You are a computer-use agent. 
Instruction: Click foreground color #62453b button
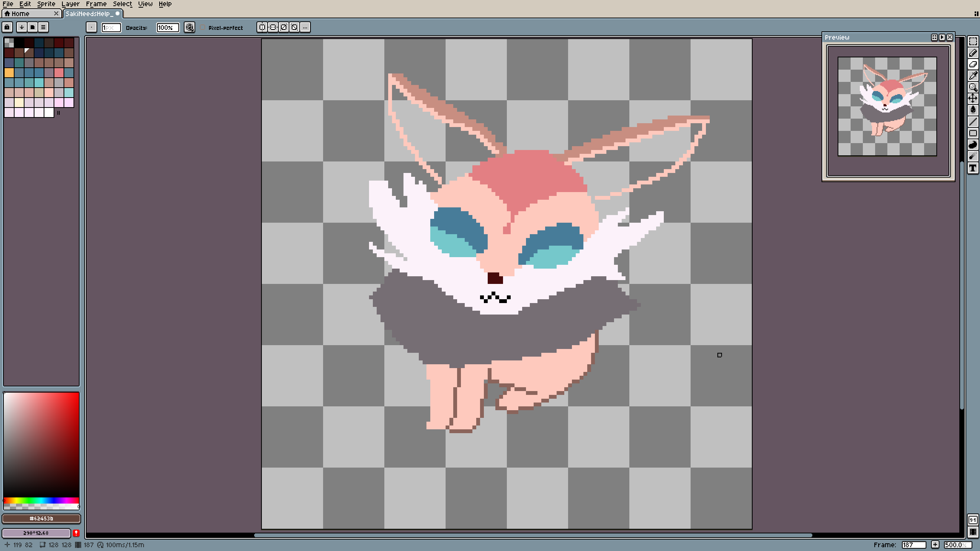pyautogui.click(x=41, y=518)
